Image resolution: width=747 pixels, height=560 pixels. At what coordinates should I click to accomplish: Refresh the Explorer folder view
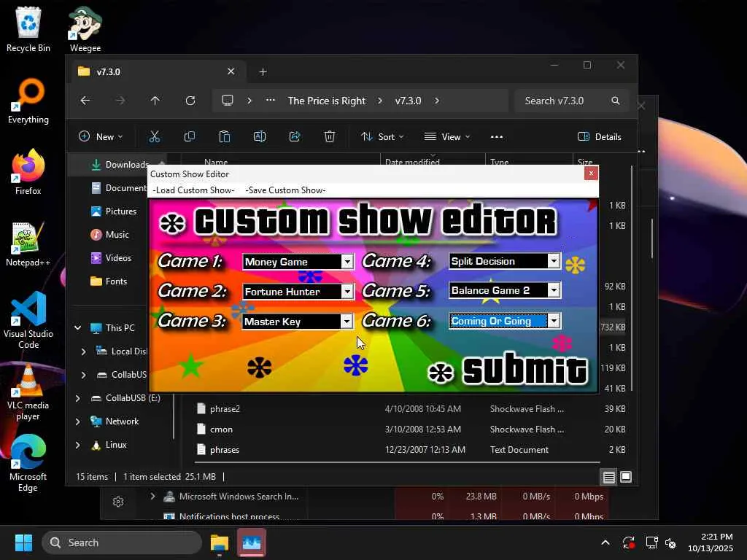[190, 101]
